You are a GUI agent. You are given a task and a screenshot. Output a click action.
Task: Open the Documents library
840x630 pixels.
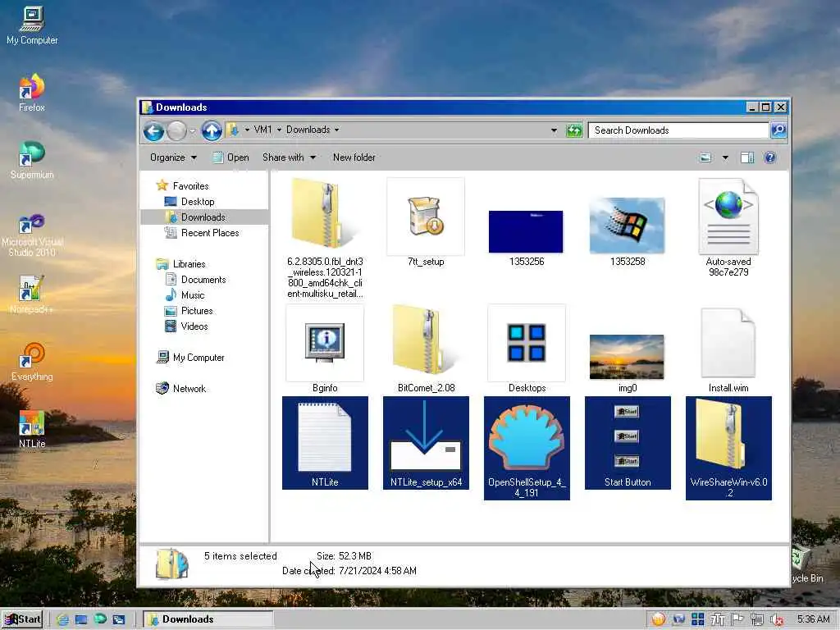point(195,279)
